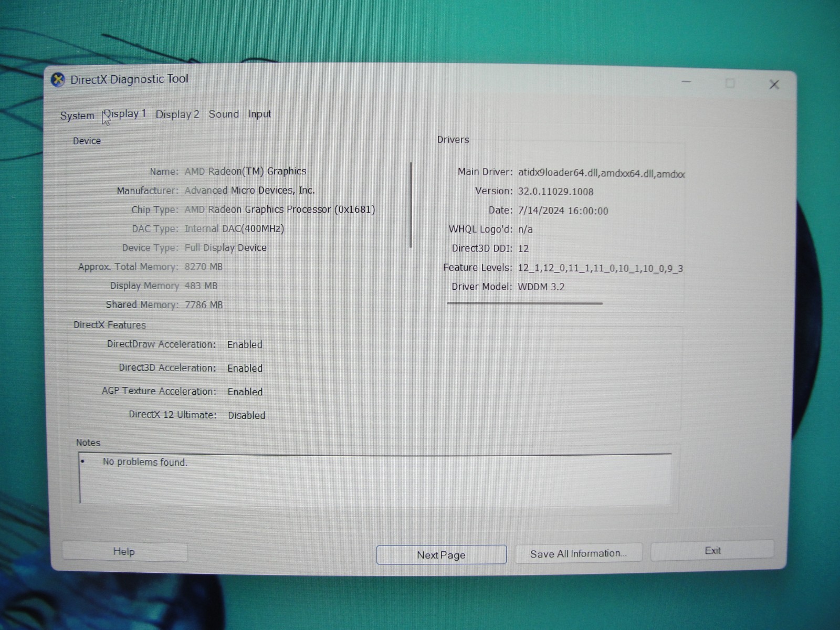The width and height of the screenshot is (840, 630).
Task: Click feature levels value 12_1,12_0,11_1
Action: [x=600, y=268]
